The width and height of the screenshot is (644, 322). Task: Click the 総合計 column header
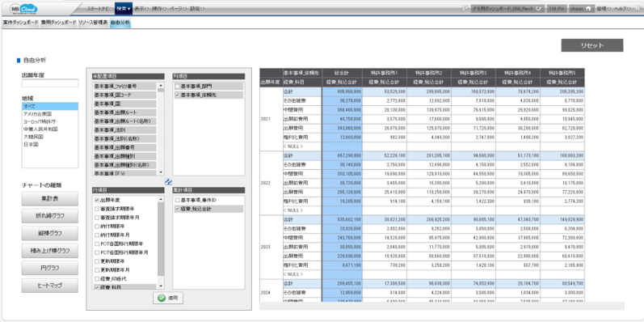pos(342,73)
